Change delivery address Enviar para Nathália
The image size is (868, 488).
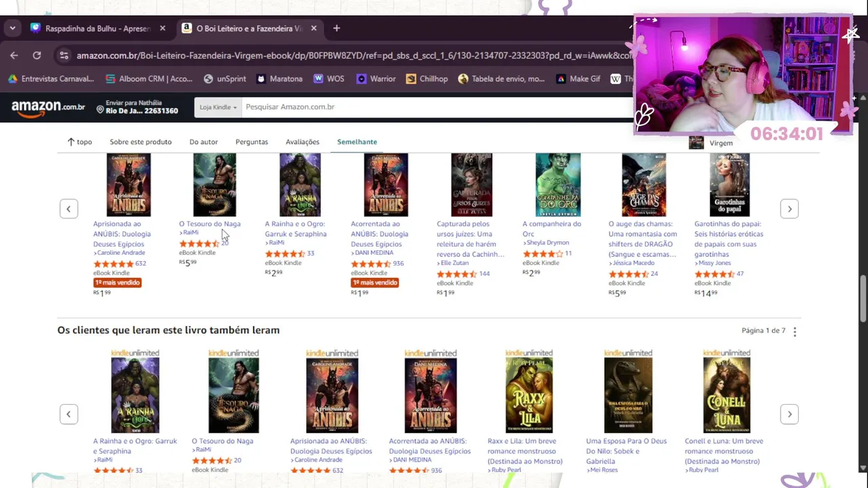click(x=137, y=106)
